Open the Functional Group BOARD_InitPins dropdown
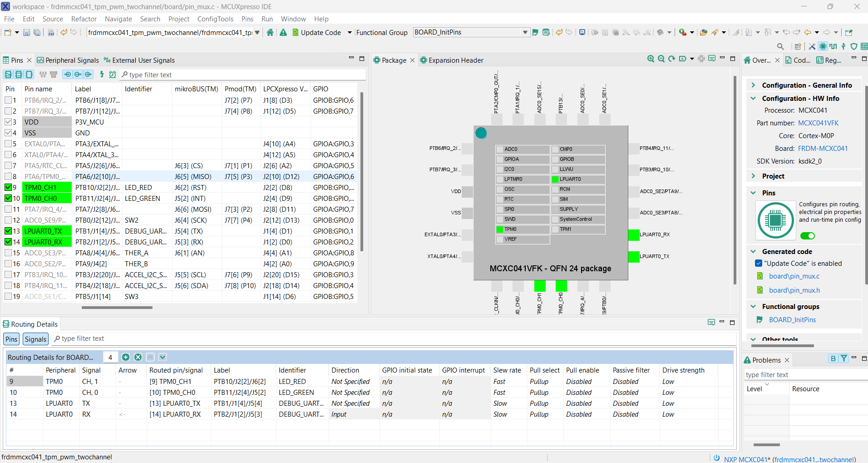 (525, 32)
